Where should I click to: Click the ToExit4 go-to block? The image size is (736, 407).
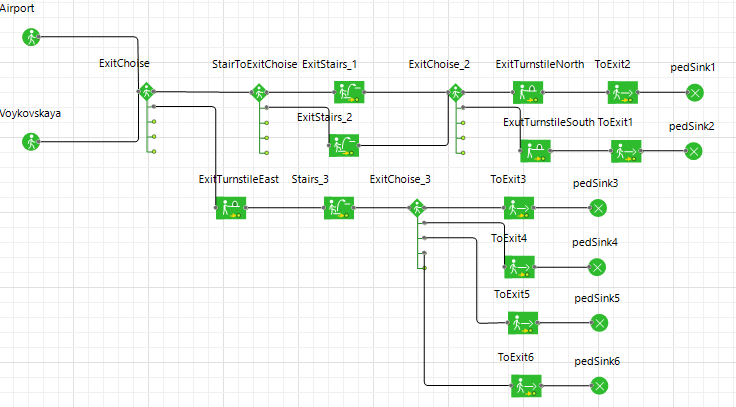(x=520, y=267)
